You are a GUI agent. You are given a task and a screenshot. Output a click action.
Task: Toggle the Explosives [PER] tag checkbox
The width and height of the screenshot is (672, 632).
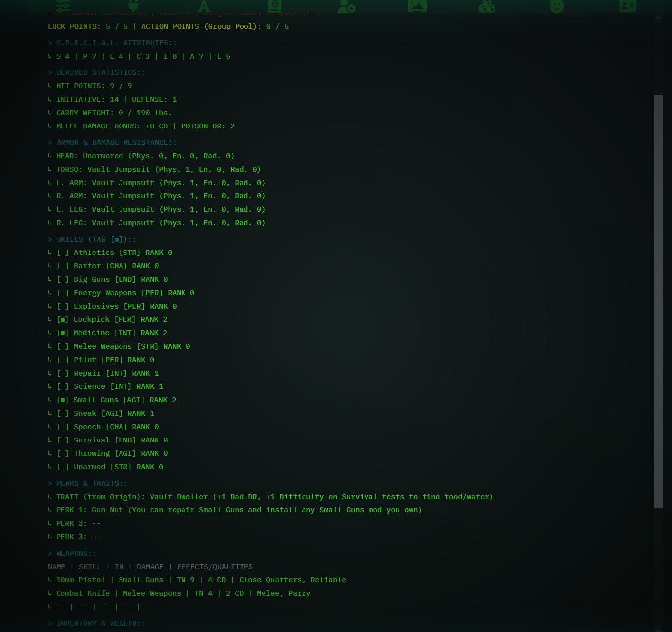(63, 306)
